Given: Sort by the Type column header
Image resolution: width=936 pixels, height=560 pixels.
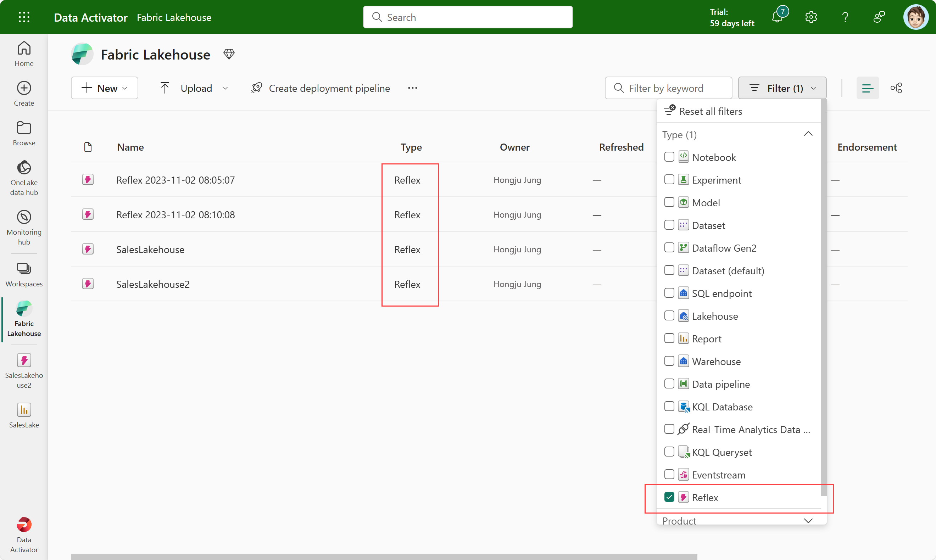Looking at the screenshot, I should pyautogui.click(x=411, y=147).
